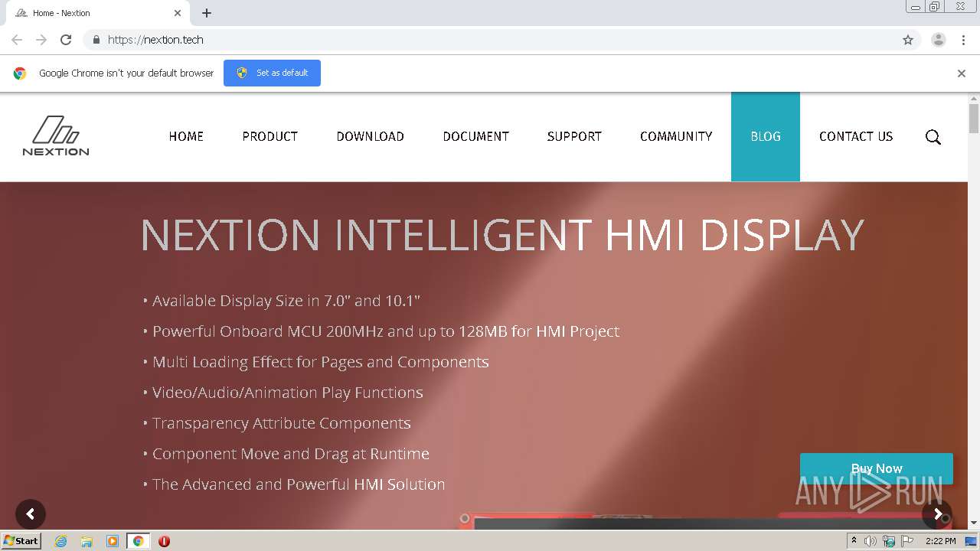Reload the page
This screenshot has height=551, width=980.
[66, 40]
